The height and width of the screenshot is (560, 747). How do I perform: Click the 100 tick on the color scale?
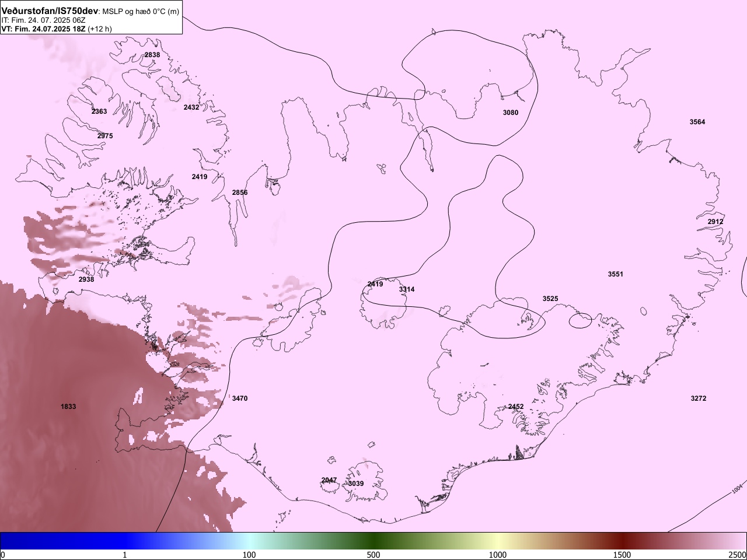pyautogui.click(x=249, y=555)
